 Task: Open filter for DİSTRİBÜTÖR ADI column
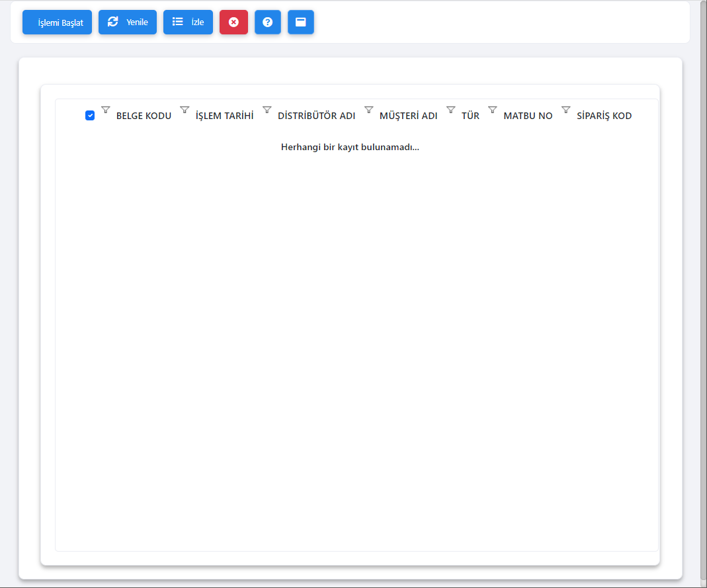267,110
